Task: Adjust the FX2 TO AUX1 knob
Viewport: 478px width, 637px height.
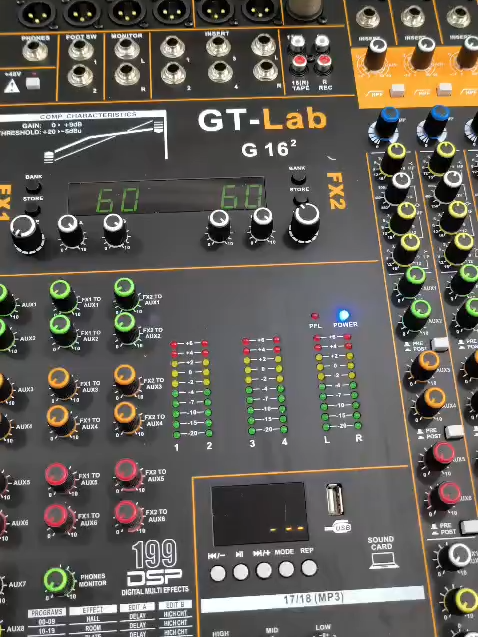Action: 127,294
